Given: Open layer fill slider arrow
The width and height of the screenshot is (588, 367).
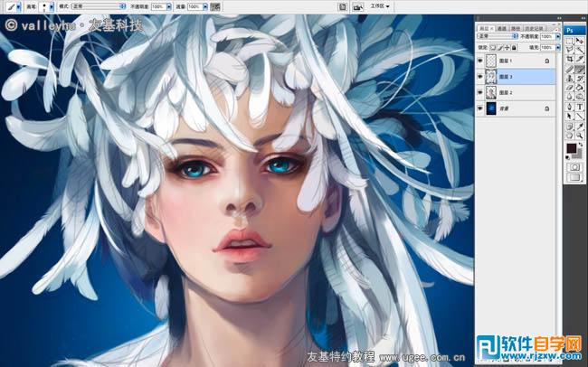Looking at the screenshot, I should (x=558, y=47).
